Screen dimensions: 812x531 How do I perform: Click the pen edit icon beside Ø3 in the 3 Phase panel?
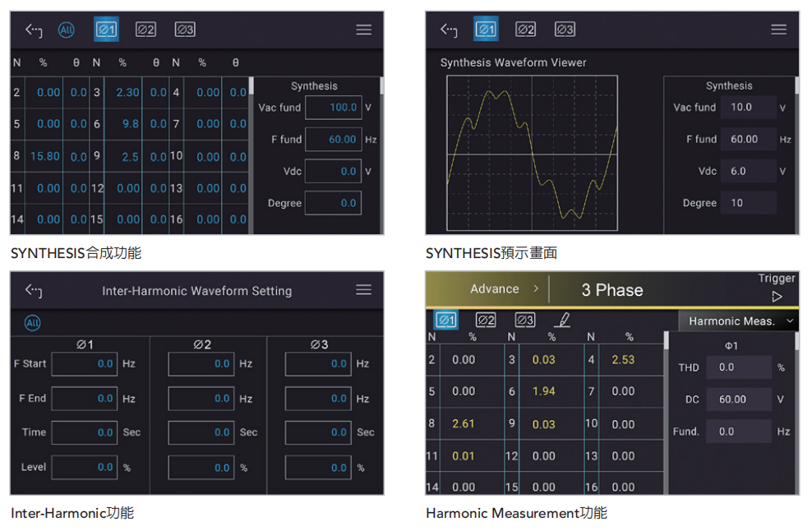point(562,320)
